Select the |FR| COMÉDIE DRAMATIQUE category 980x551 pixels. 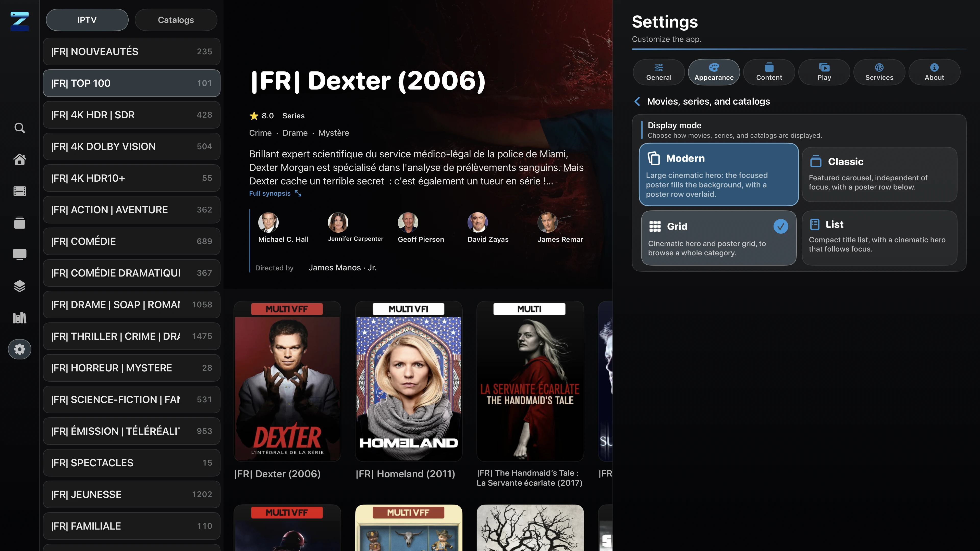click(132, 273)
